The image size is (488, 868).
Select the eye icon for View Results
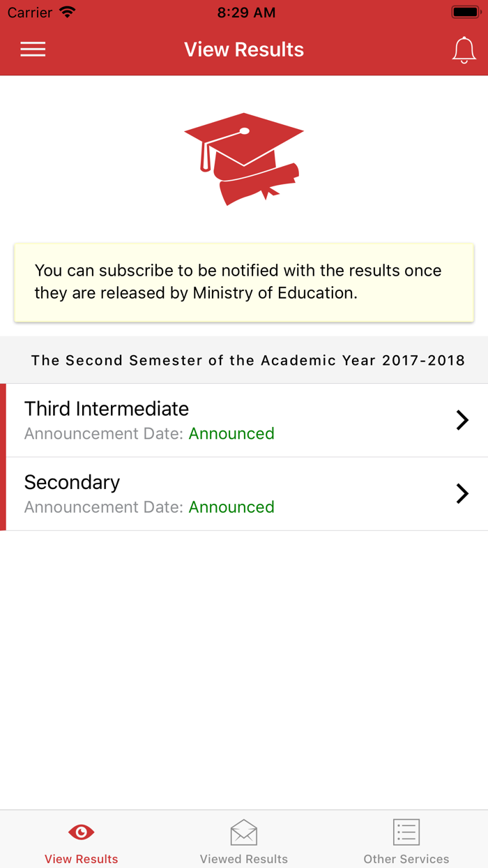click(x=81, y=832)
